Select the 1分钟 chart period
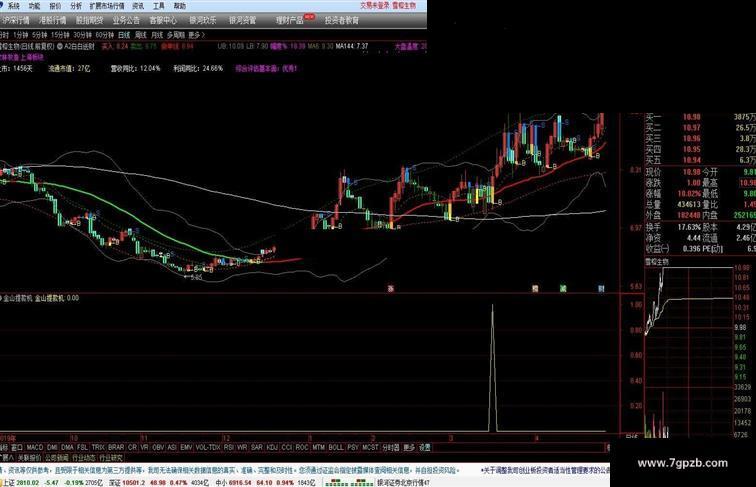The height and width of the screenshot is (487, 756). click(x=21, y=35)
